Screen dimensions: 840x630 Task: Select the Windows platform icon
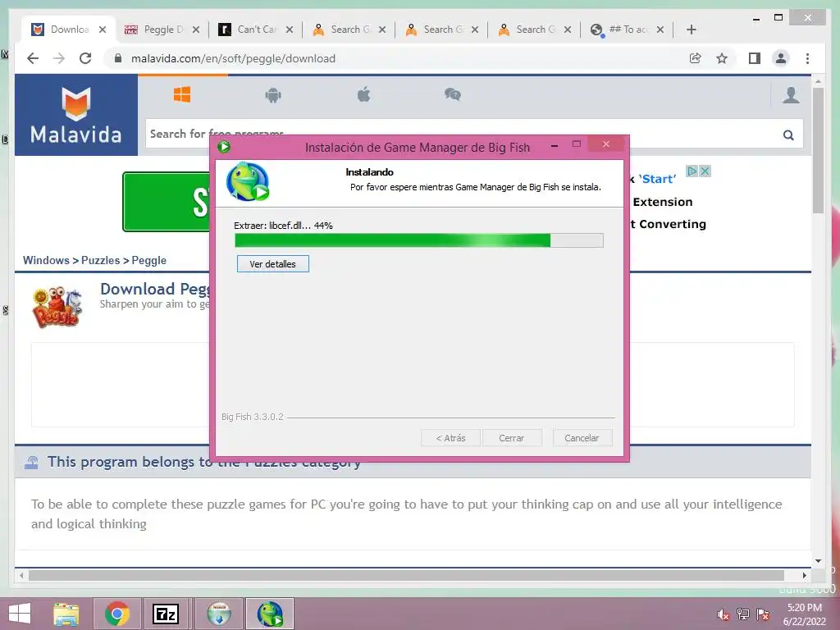pyautogui.click(x=182, y=95)
